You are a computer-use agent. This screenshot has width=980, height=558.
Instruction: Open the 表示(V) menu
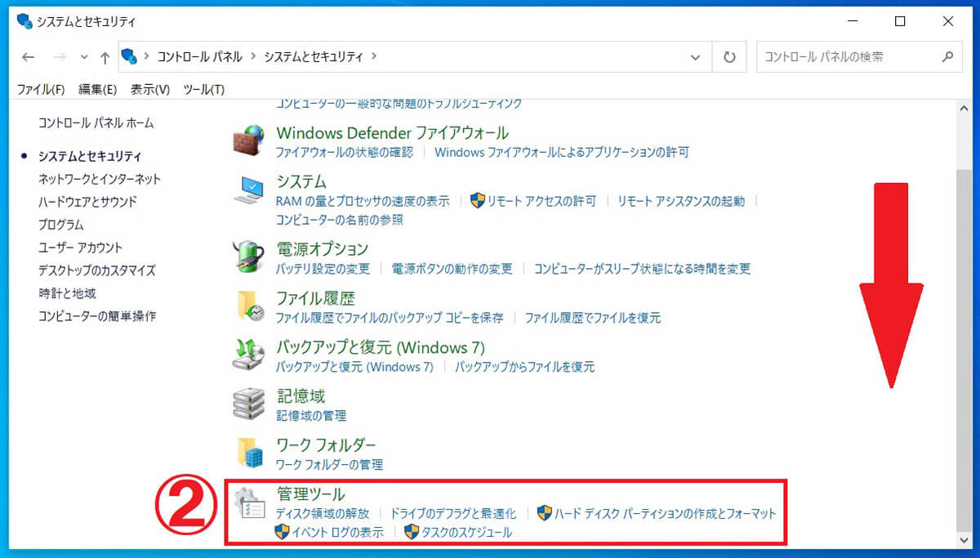click(x=150, y=89)
